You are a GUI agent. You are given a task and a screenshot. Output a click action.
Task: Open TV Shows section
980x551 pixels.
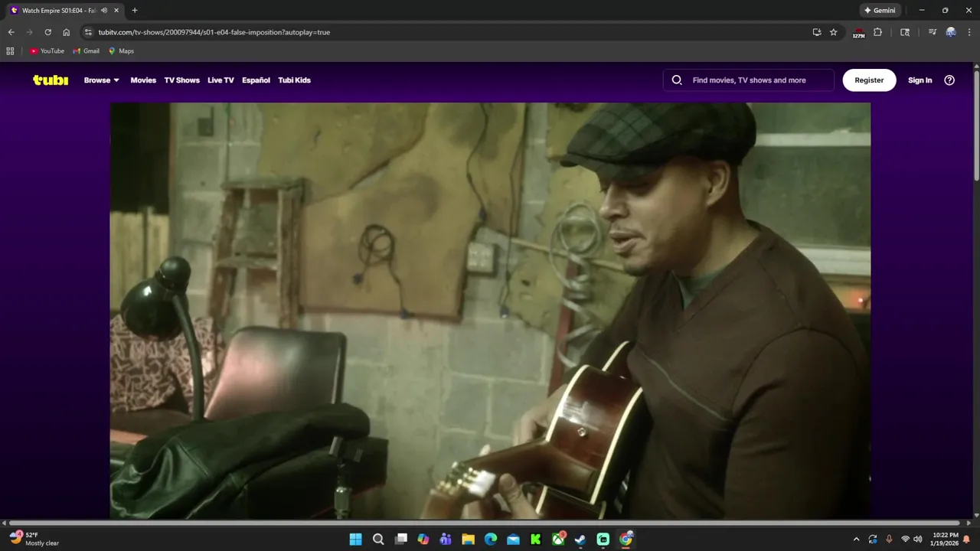pyautogui.click(x=181, y=80)
